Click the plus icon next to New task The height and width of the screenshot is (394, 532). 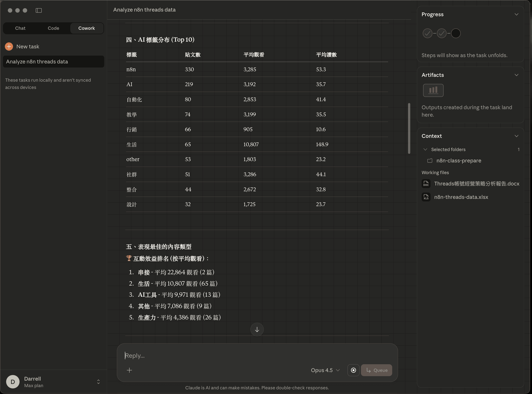9,46
